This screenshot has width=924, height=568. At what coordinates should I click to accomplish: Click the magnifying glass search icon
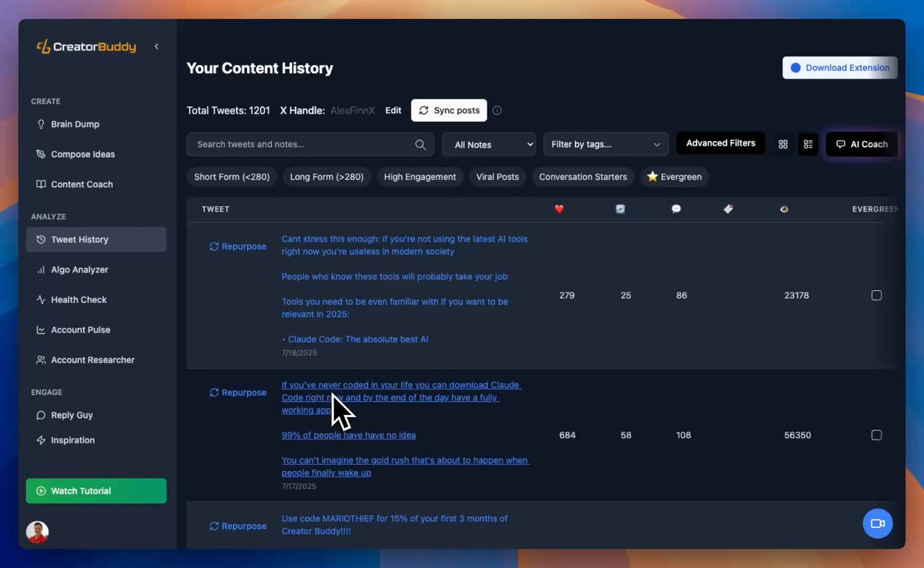coord(420,144)
